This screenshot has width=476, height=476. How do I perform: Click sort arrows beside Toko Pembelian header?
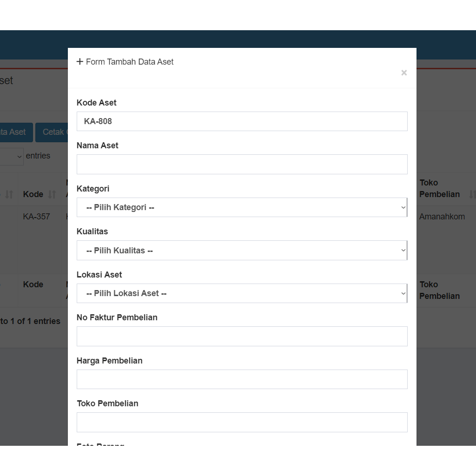(472, 194)
